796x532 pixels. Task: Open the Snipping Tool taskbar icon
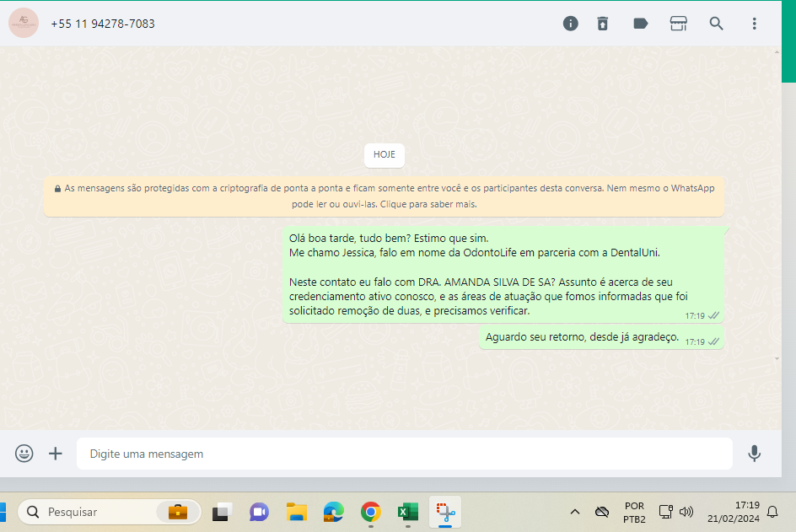point(445,512)
